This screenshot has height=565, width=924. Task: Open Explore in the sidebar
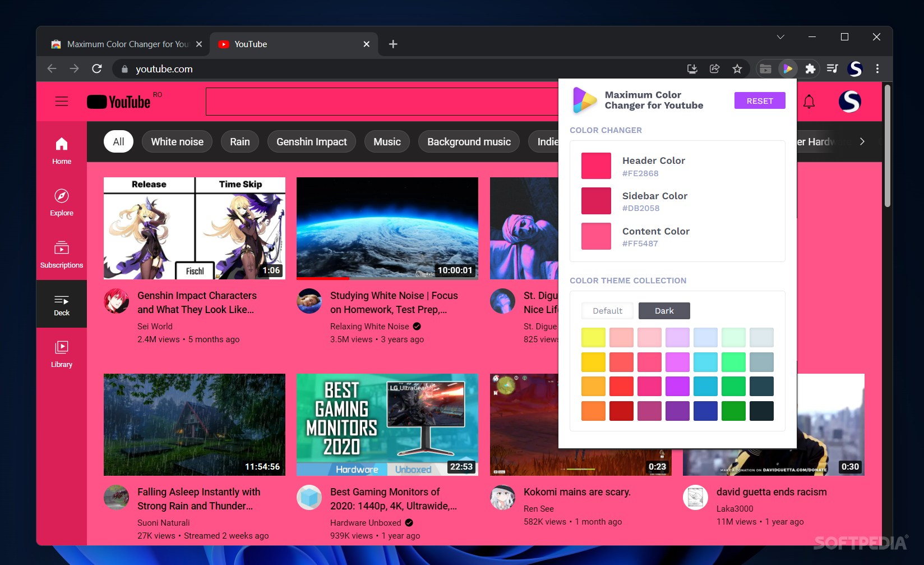pos(62,203)
